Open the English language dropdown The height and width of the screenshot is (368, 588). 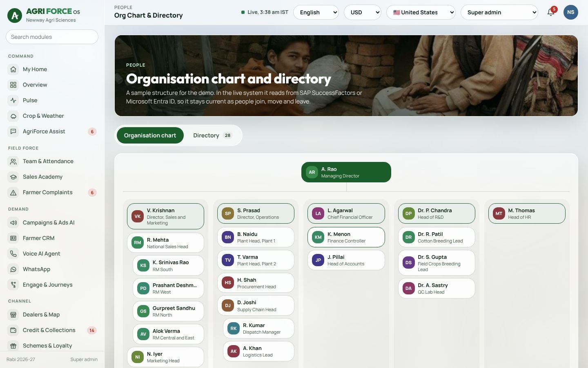pyautogui.click(x=316, y=12)
